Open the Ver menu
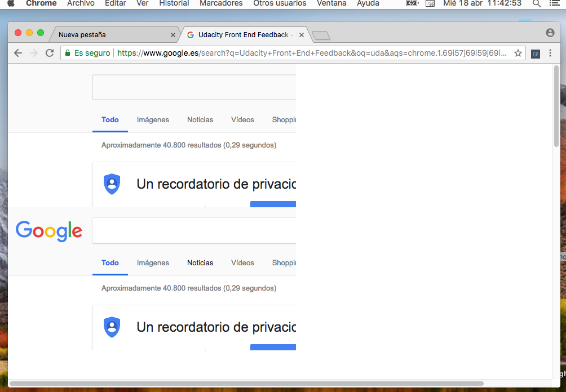The width and height of the screenshot is (566, 392). (142, 3)
